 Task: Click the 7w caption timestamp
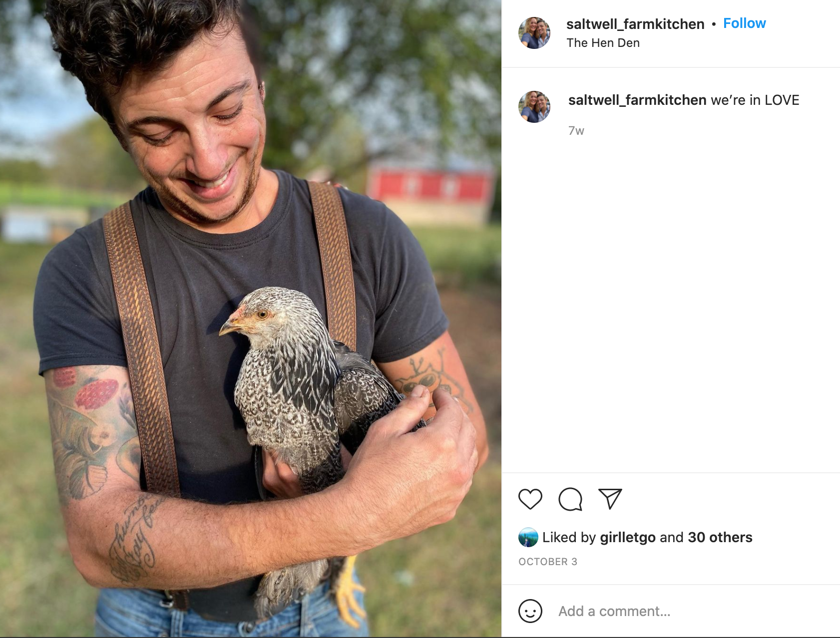576,131
